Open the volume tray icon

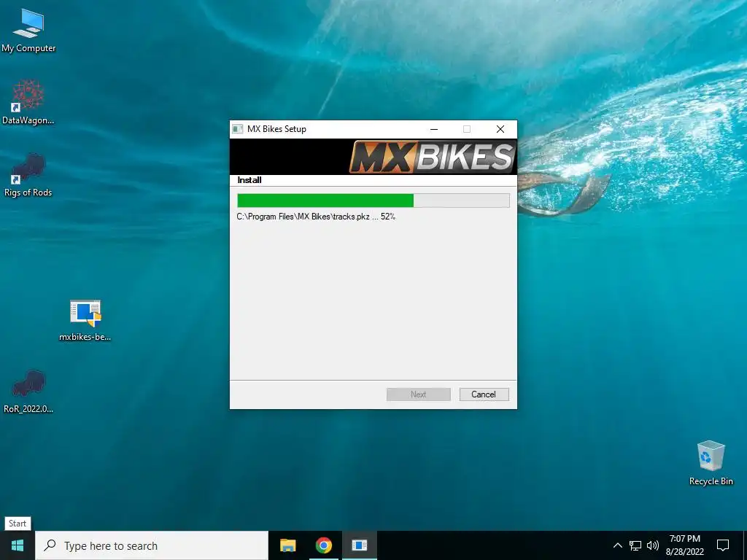(653, 545)
